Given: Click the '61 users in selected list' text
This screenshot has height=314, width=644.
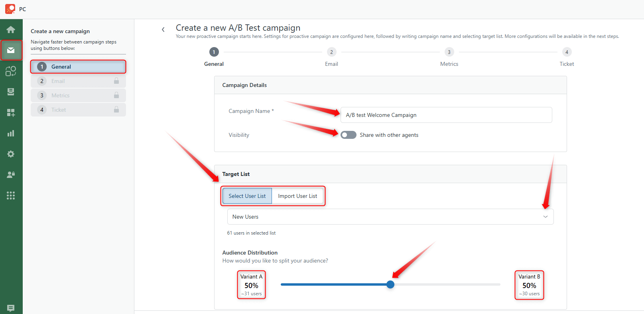Looking at the screenshot, I should point(251,233).
